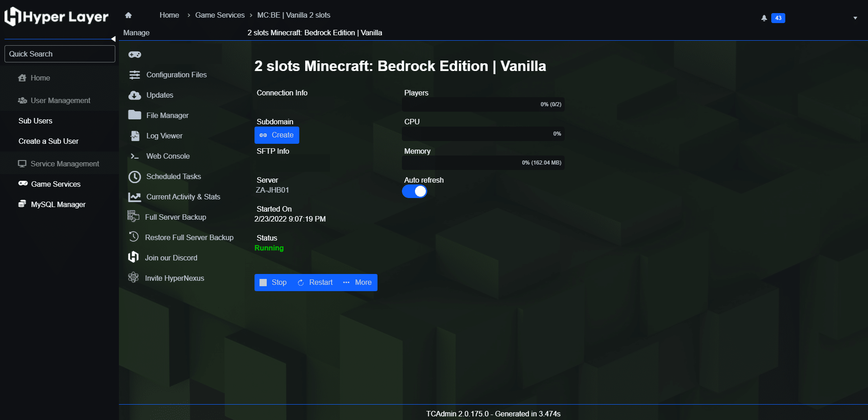Expand Service Management section
868x420 pixels.
65,164
